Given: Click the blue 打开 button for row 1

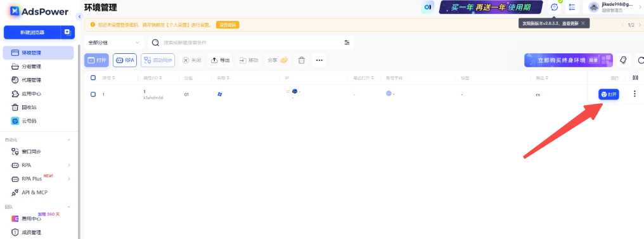Looking at the screenshot, I should [x=609, y=94].
